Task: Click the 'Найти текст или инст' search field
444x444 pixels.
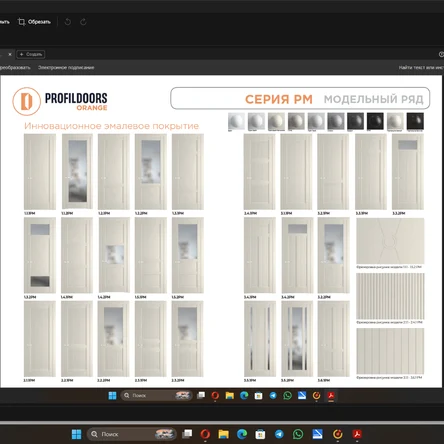Action: point(421,67)
